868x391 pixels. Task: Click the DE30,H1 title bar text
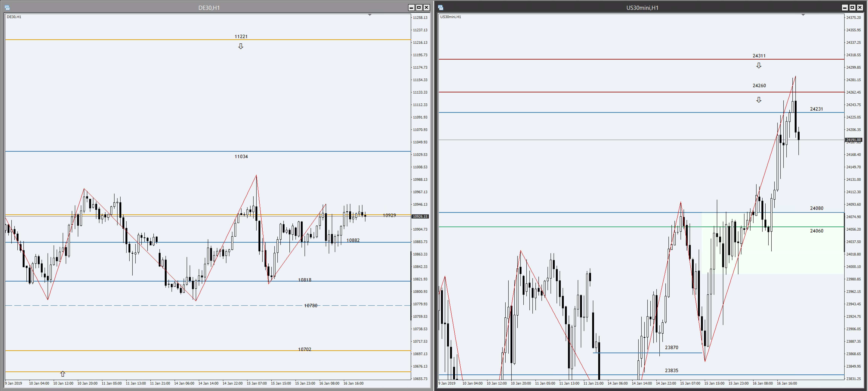tap(209, 8)
